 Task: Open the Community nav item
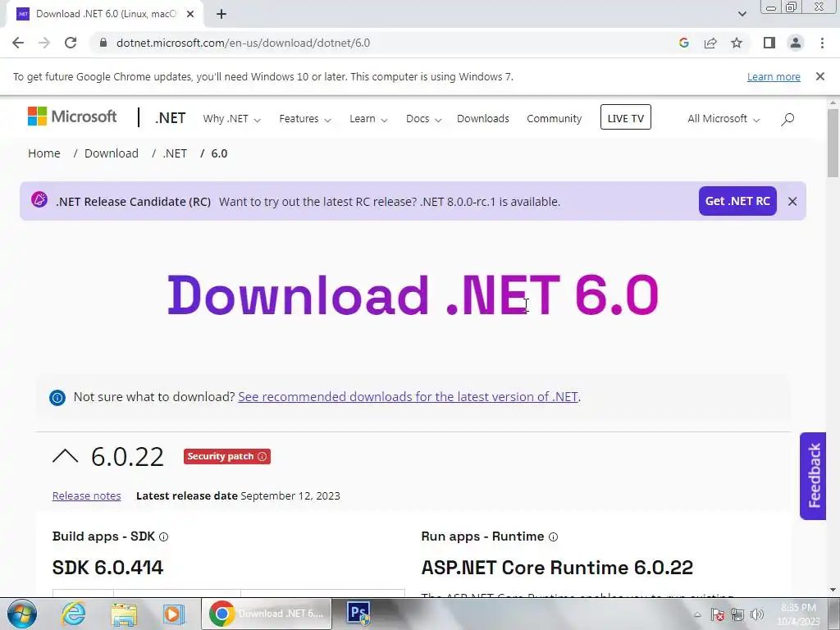(x=554, y=118)
